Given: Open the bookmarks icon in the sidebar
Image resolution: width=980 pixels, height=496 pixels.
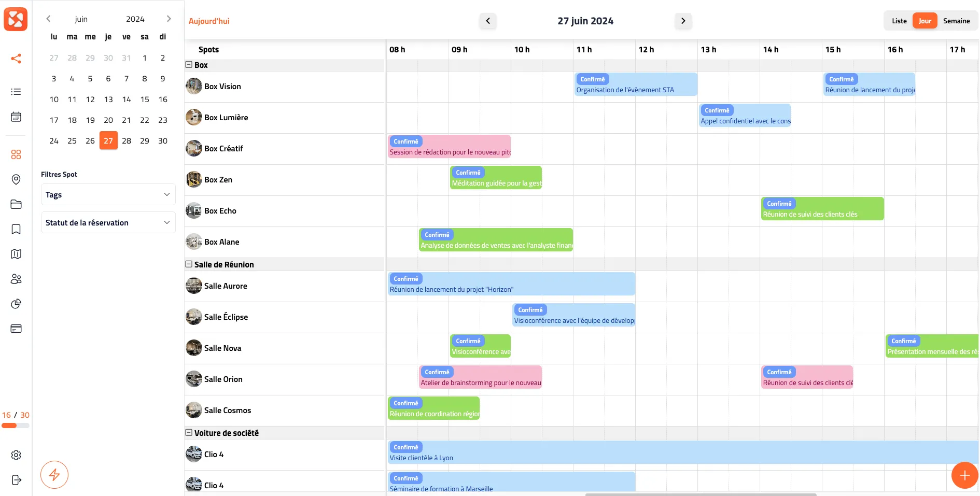Looking at the screenshot, I should tap(16, 229).
